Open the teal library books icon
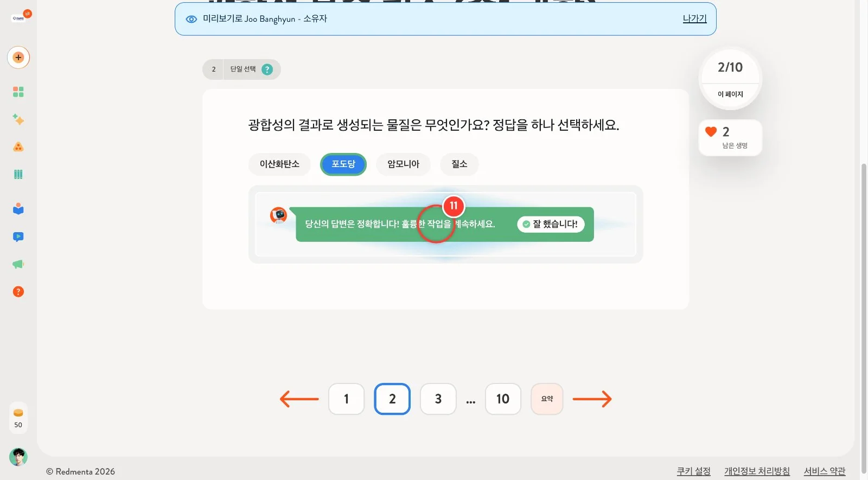 18,175
